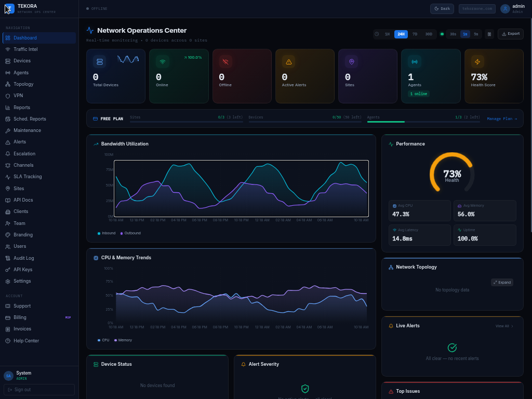Open Invoices in the account section
Viewport: 532px width, 399px height.
pos(39,329)
